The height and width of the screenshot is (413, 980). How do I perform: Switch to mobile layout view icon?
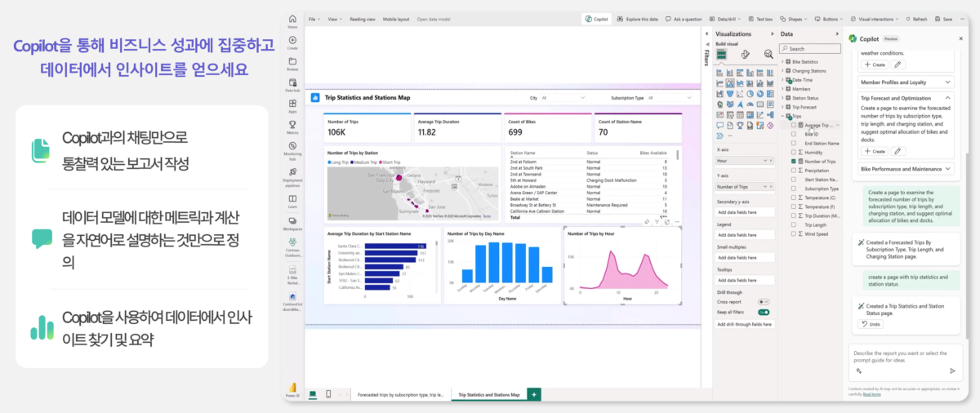click(x=328, y=394)
